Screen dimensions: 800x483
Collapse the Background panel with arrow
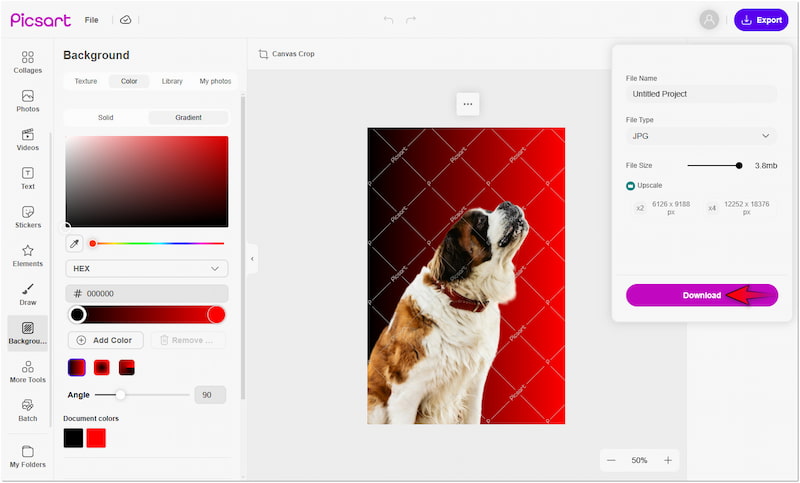(x=252, y=259)
